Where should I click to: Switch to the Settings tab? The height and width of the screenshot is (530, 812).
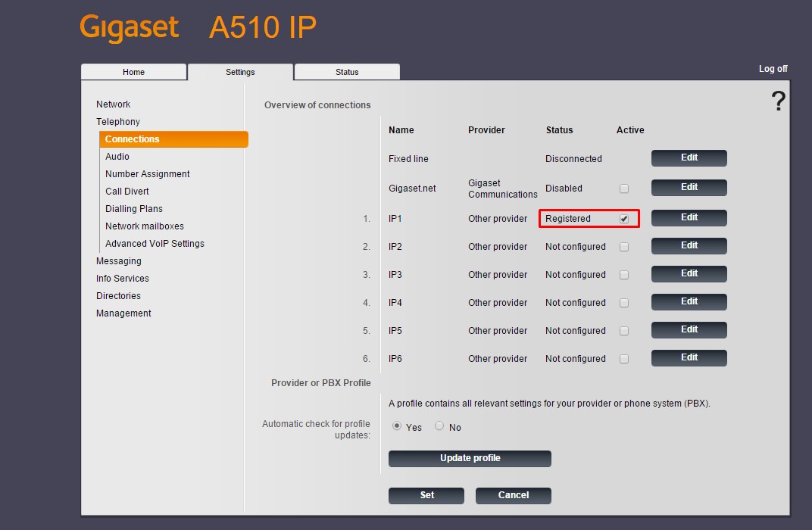(240, 72)
